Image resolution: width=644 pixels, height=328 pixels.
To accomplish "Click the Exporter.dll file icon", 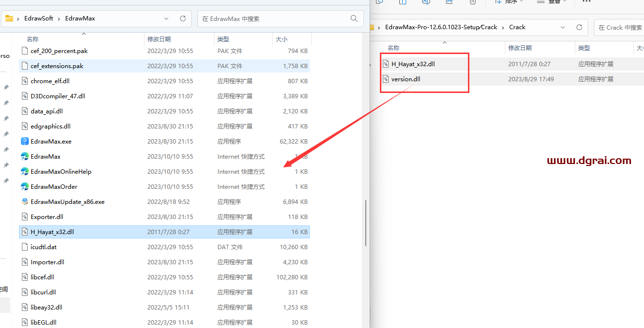I will (x=25, y=217).
